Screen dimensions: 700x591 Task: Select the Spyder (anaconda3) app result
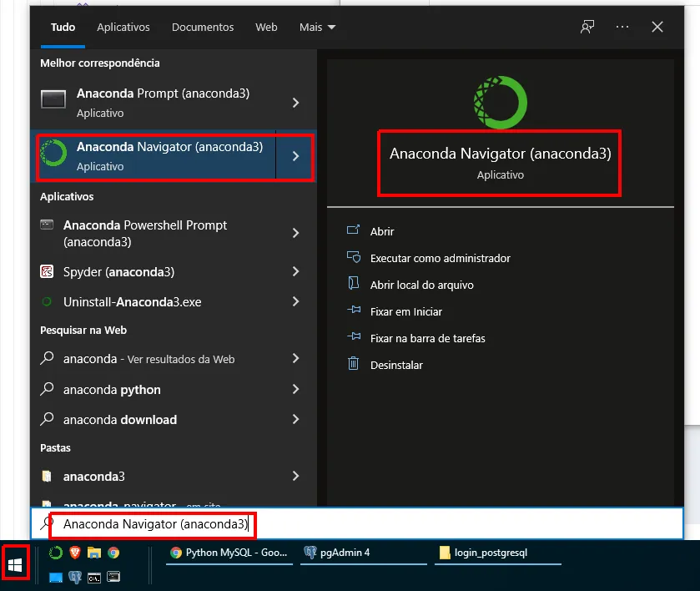pos(154,271)
